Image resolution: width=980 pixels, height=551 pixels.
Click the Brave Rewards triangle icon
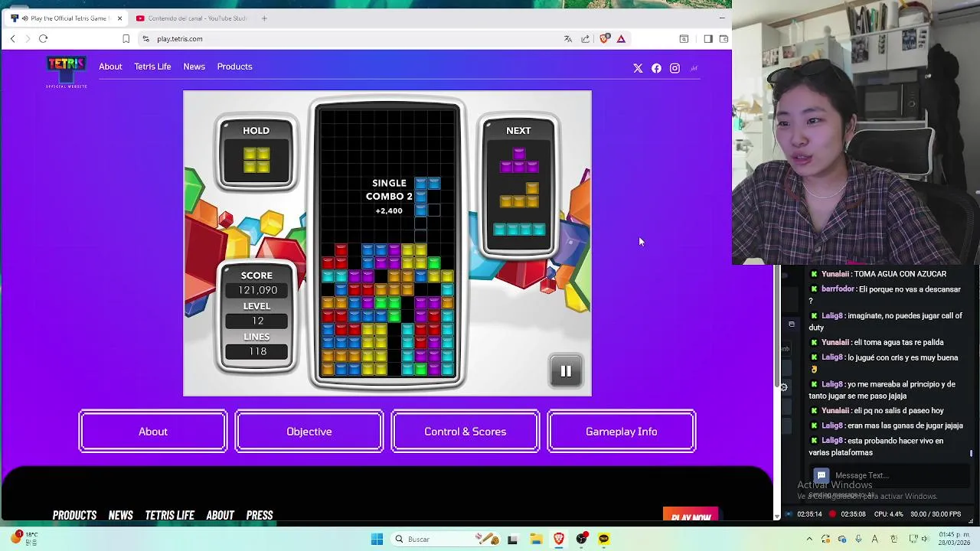(621, 39)
